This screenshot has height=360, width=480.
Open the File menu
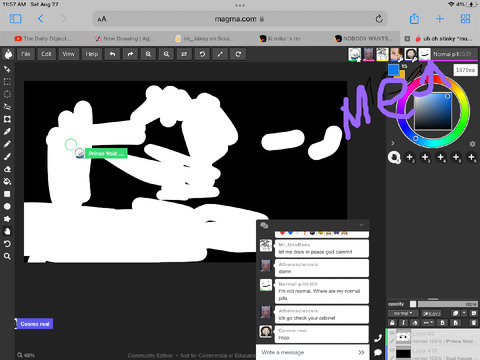(x=26, y=54)
